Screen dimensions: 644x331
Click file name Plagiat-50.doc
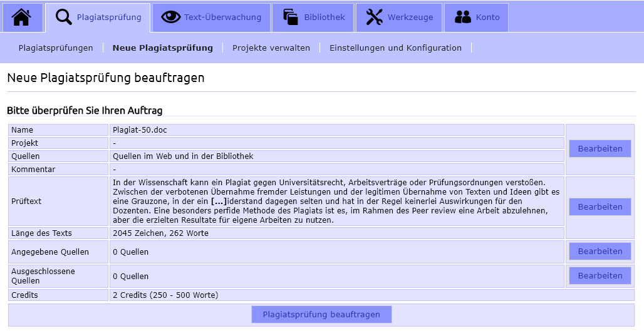[x=140, y=130]
